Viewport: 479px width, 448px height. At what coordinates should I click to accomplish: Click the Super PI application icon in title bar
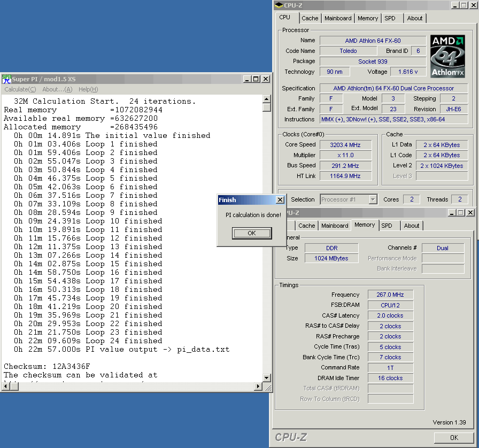tap(6, 79)
